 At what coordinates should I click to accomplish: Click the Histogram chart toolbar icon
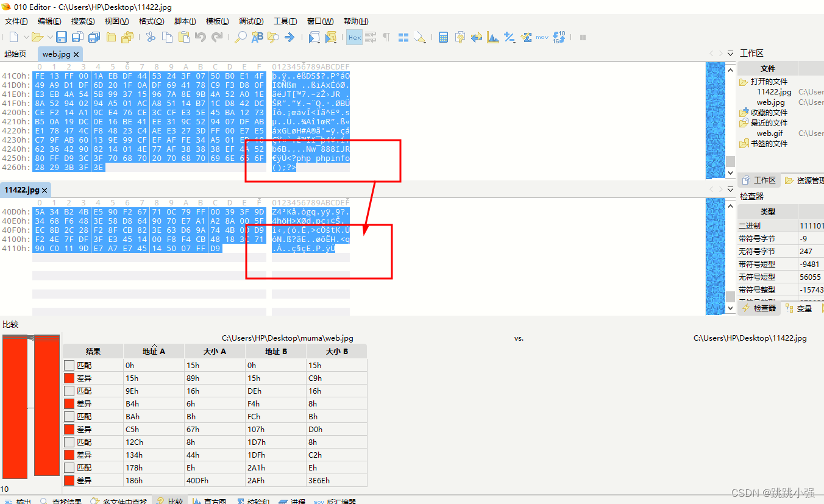tap(493, 37)
